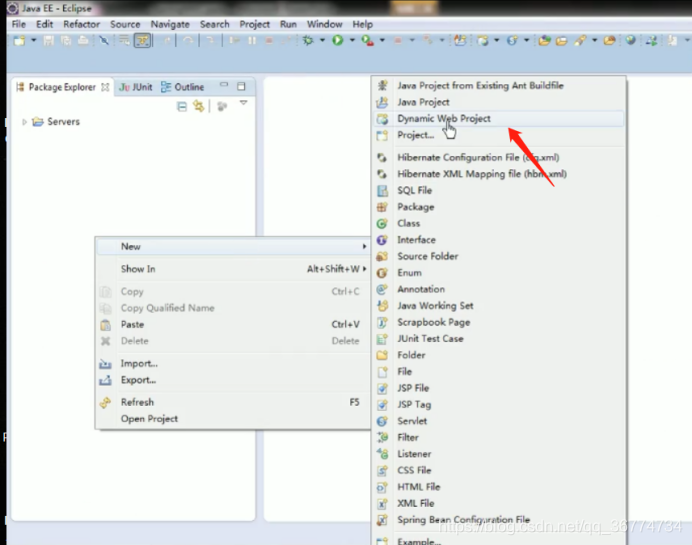Select Java Working Set
Image resolution: width=692 pixels, height=545 pixels.
pyautogui.click(x=499, y=306)
